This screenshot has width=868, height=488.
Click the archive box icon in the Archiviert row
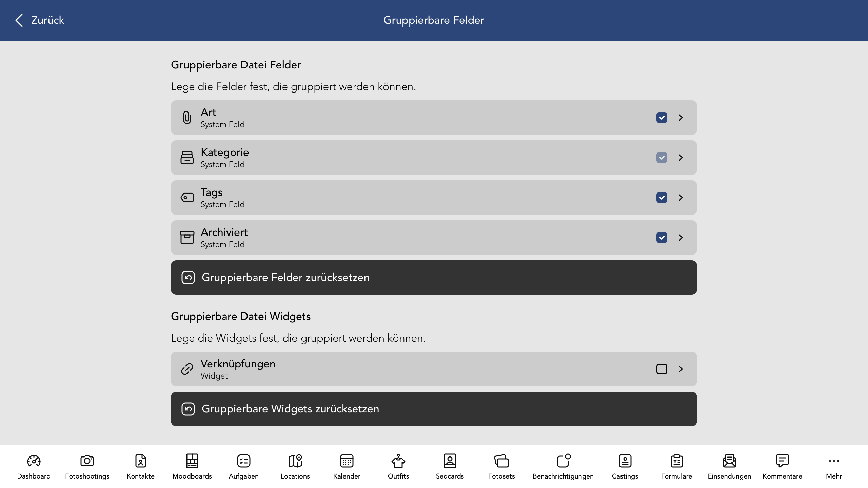click(x=187, y=238)
